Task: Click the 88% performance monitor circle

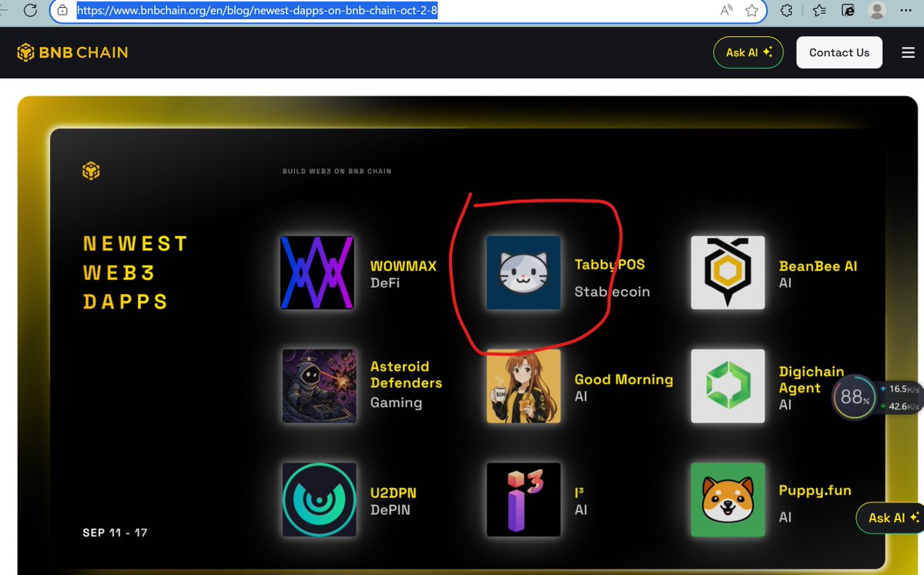Action: (855, 397)
